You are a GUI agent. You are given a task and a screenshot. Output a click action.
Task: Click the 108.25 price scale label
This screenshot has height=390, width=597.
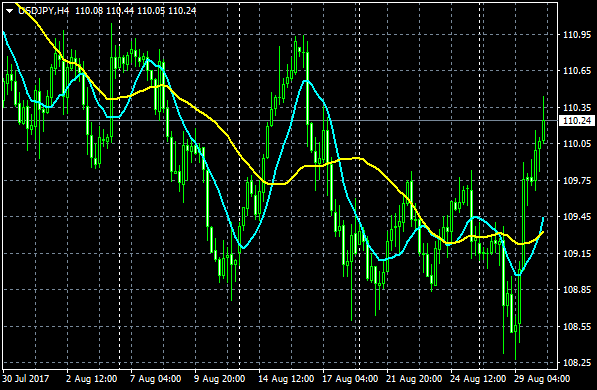point(577,363)
